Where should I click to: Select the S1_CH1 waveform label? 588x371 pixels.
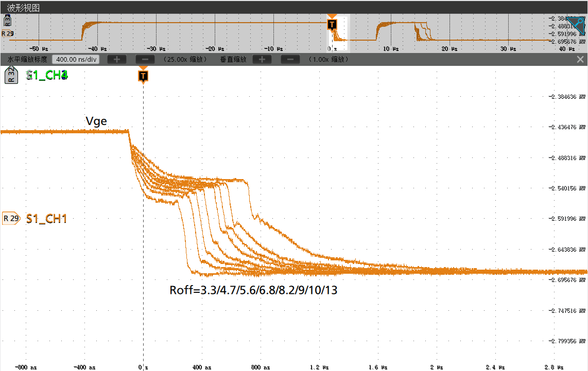pyautogui.click(x=47, y=218)
